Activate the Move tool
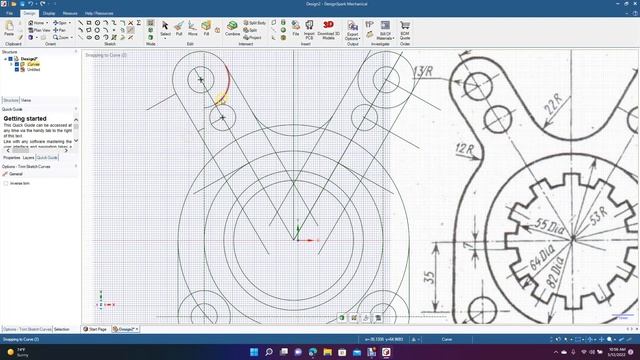Image resolution: width=640 pixels, height=360 pixels. [x=192, y=29]
